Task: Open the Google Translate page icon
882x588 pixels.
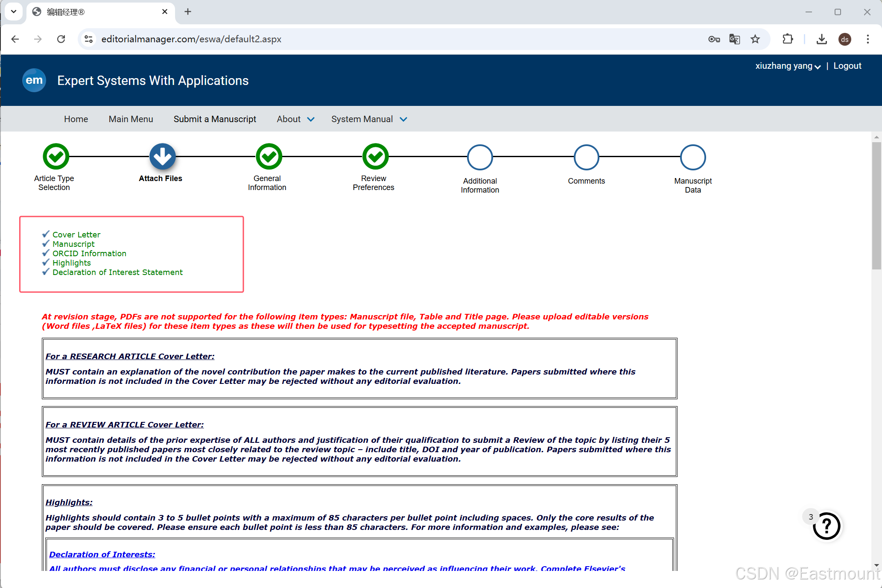Action: pos(734,39)
